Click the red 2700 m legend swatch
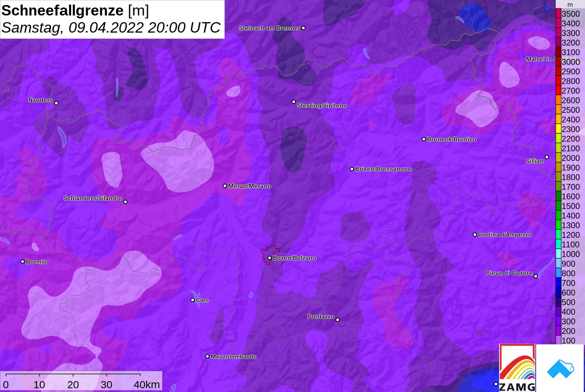The image size is (585, 392). click(x=558, y=90)
